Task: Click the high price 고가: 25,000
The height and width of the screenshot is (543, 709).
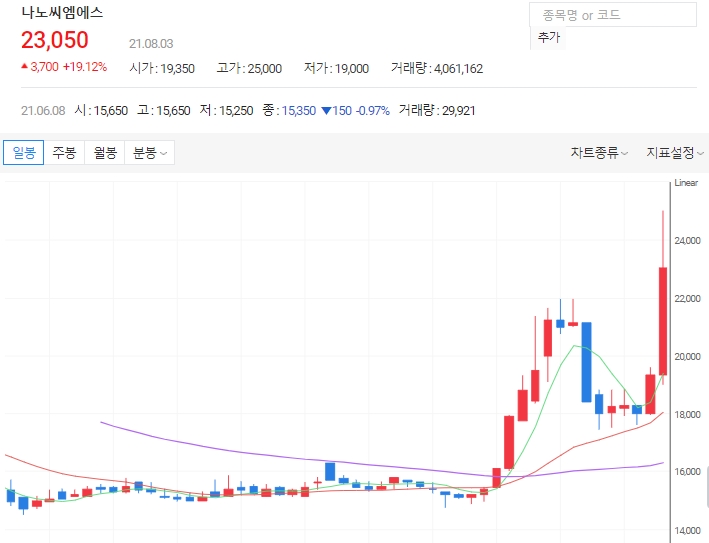Action: coord(249,68)
